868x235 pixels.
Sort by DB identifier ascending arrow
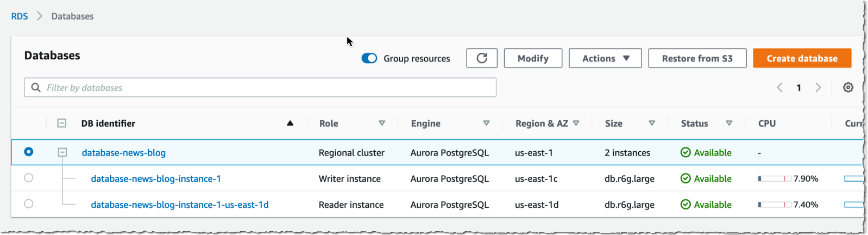pos(290,123)
